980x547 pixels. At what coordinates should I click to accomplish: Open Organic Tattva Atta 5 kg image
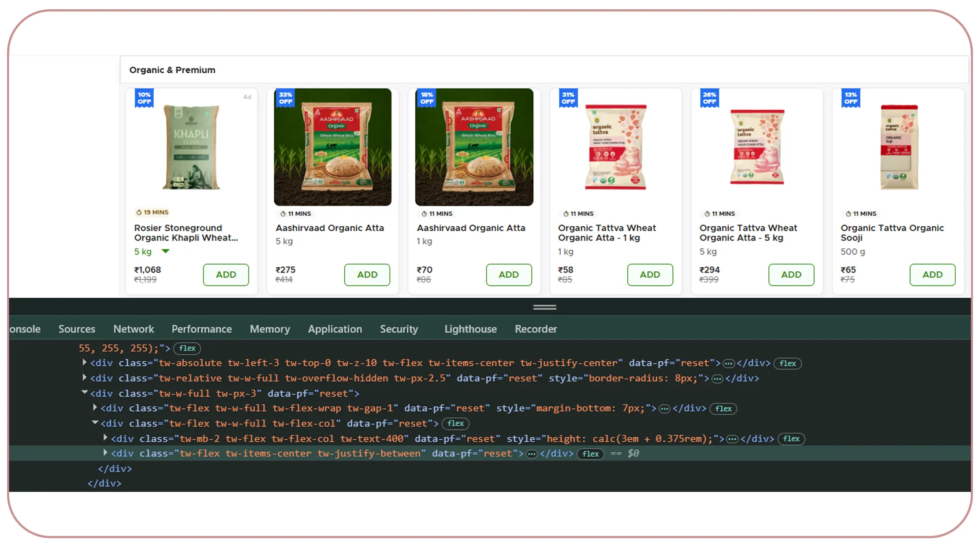[757, 147]
